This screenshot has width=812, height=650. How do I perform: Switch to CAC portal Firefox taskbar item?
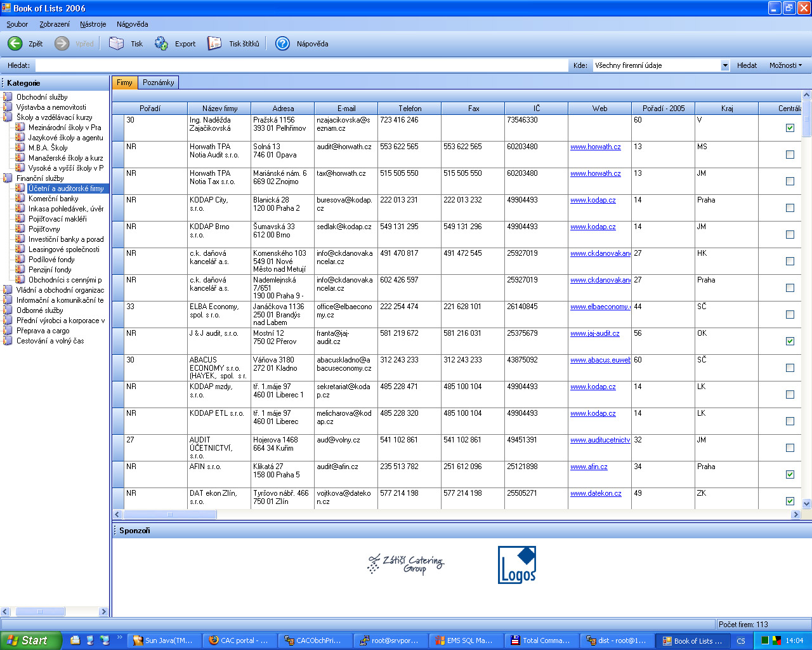239,640
